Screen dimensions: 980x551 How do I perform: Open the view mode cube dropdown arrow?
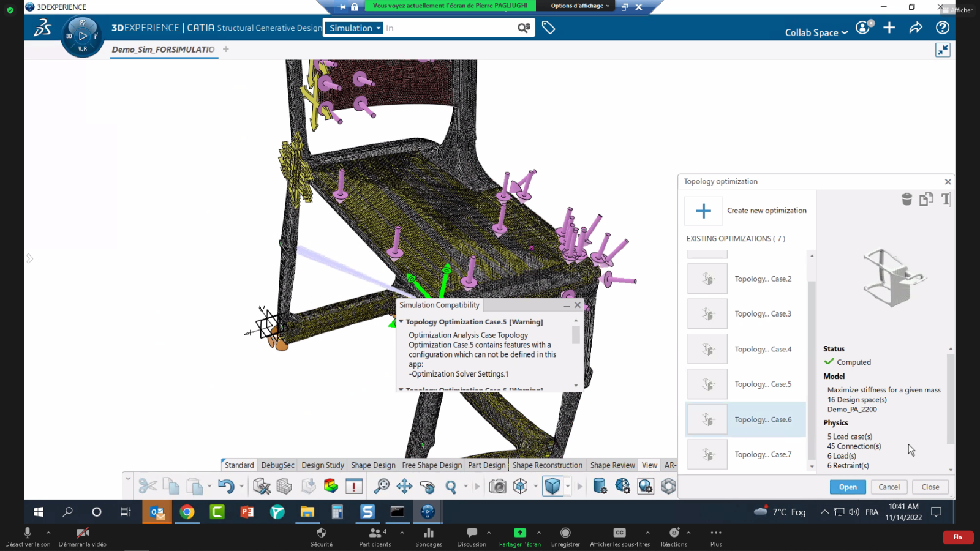click(568, 486)
